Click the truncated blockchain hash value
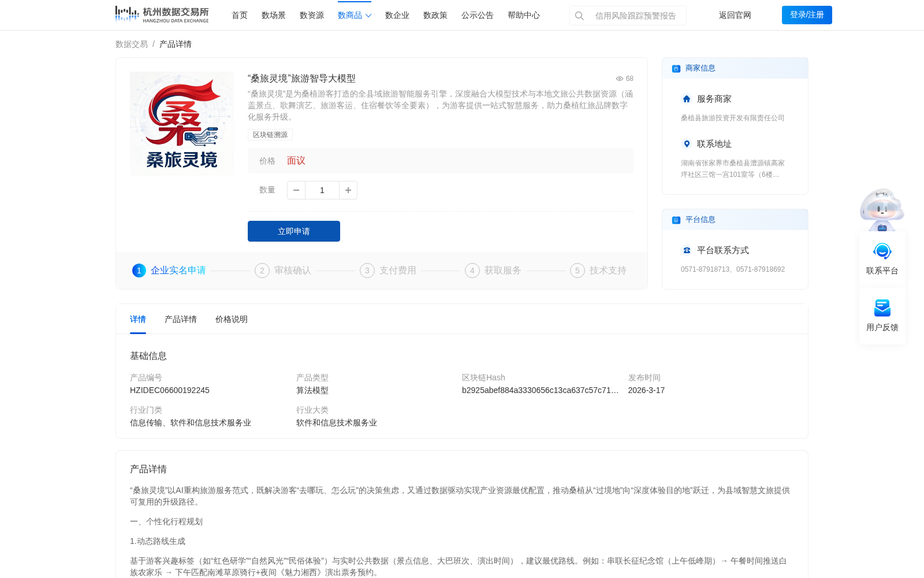924x578 pixels. (x=541, y=390)
